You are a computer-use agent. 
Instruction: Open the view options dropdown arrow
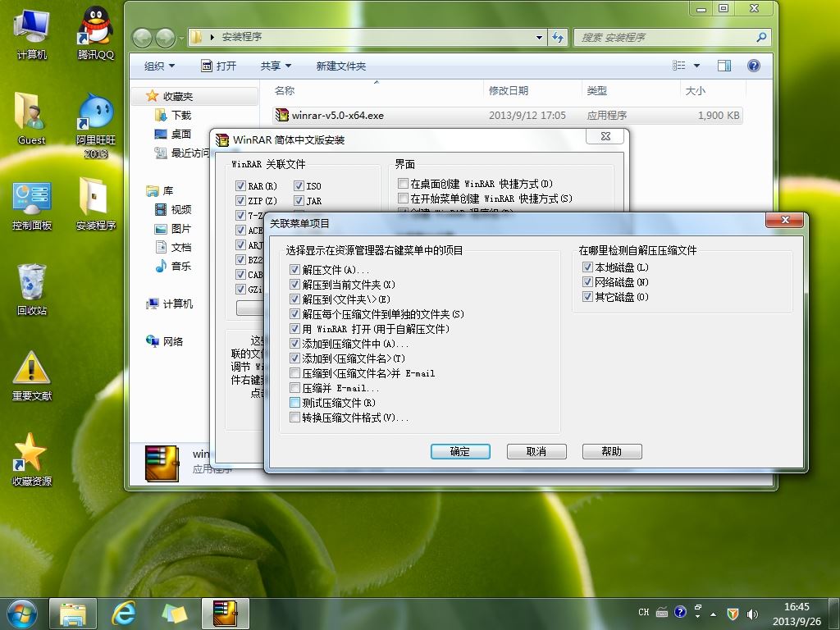coord(696,66)
